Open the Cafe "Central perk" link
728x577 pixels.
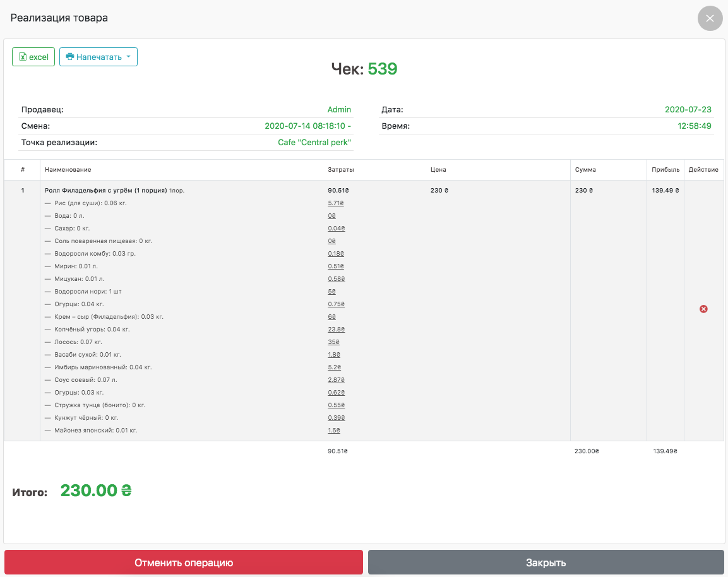click(314, 143)
